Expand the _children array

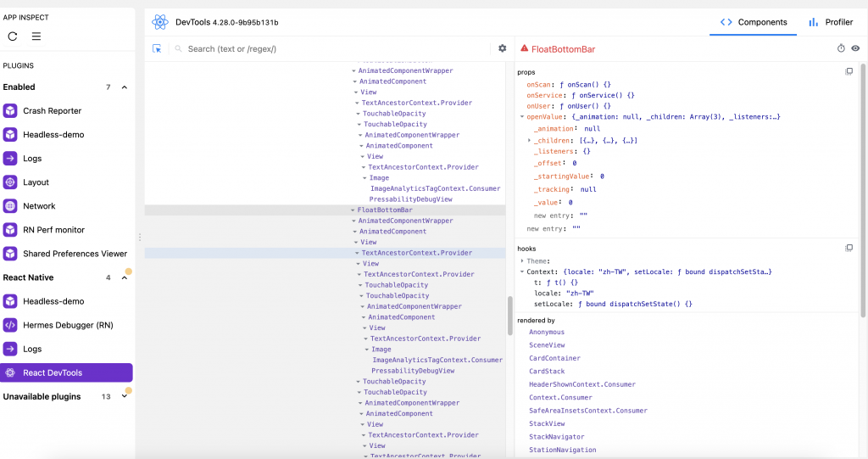(x=530, y=141)
